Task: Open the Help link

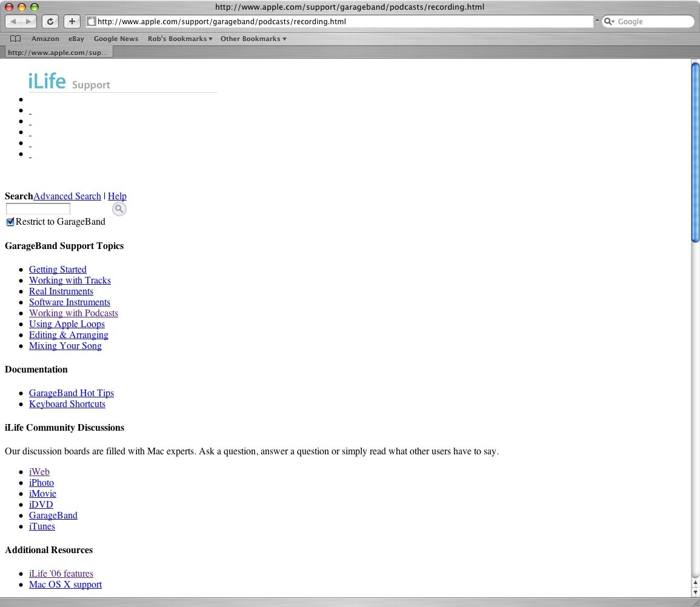Action: pyautogui.click(x=117, y=196)
